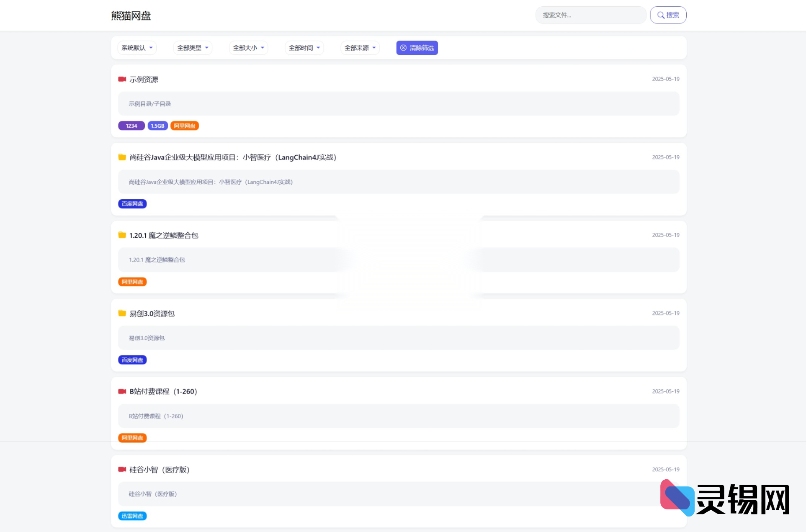Expand the 全部时间 time filter
This screenshot has width=806, height=532.
point(304,48)
